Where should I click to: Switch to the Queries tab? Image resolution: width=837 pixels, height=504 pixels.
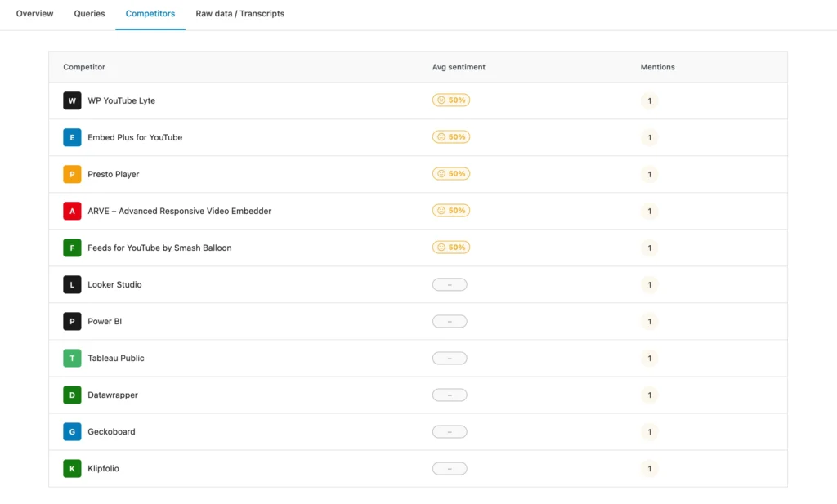coord(89,14)
